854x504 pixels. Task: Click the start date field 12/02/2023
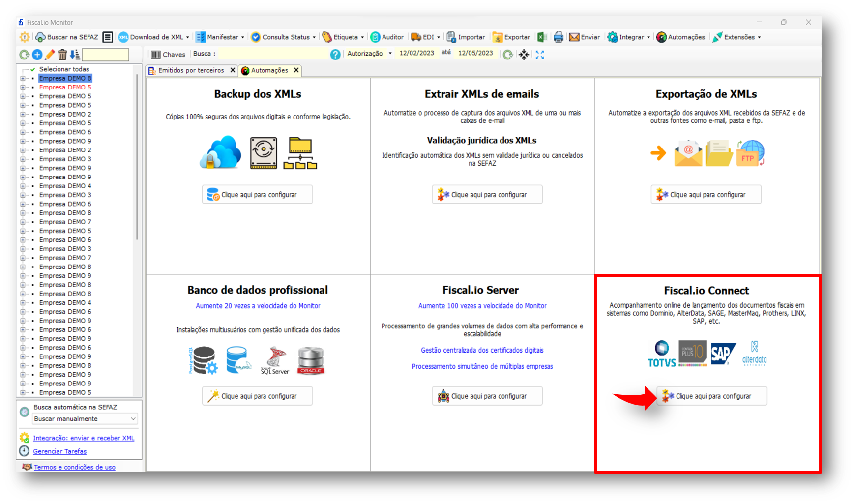416,53
